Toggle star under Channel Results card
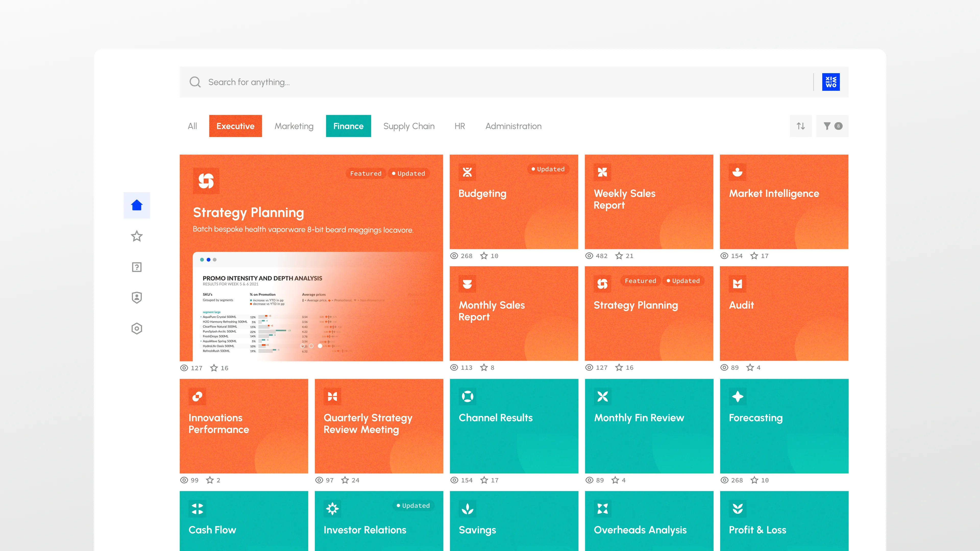This screenshot has width=980, height=551. coord(484,480)
